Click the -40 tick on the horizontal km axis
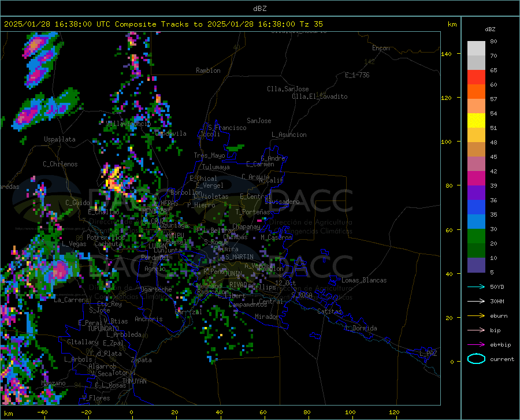This screenshot has height=420, width=520. tap(42, 412)
